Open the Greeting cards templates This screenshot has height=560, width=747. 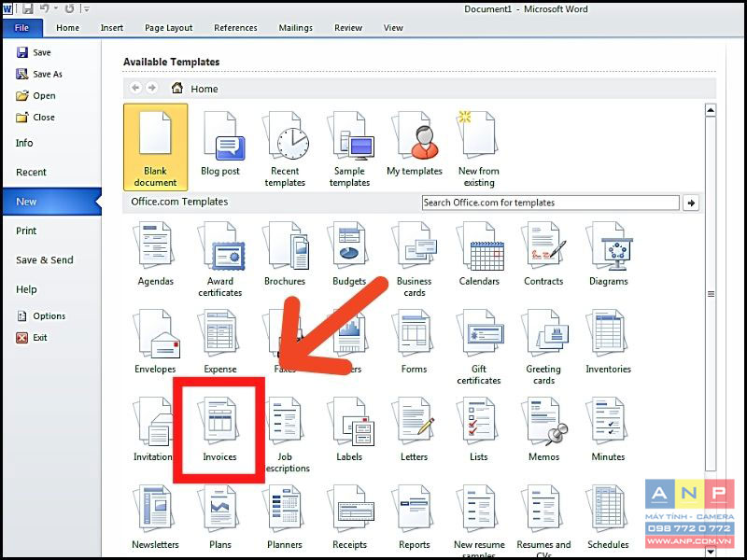[543, 347]
